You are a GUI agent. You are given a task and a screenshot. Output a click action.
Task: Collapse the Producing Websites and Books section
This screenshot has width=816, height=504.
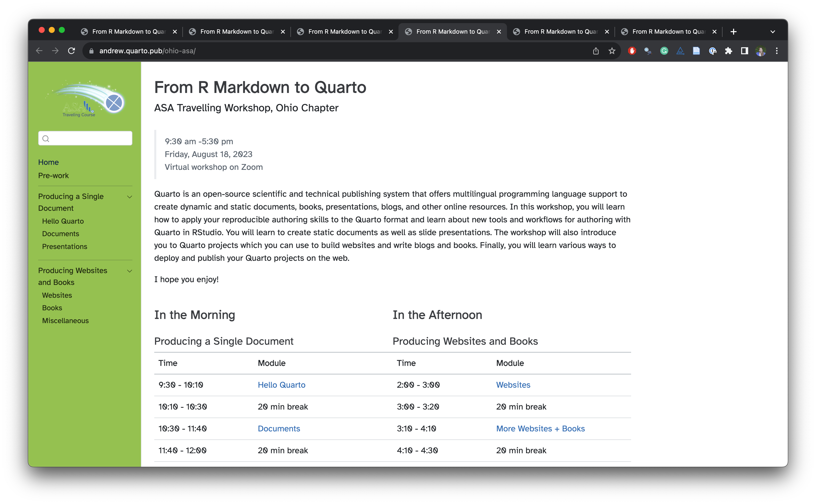130,271
